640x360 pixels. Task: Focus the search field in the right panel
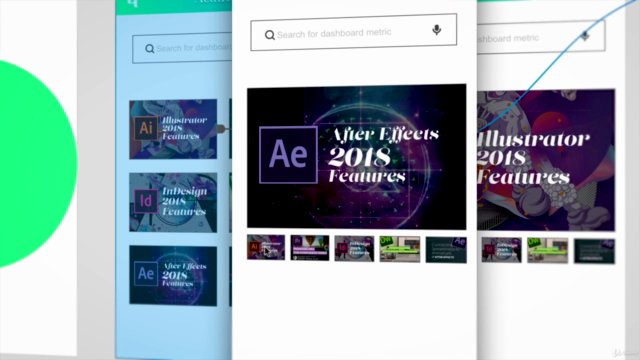[x=541, y=37]
